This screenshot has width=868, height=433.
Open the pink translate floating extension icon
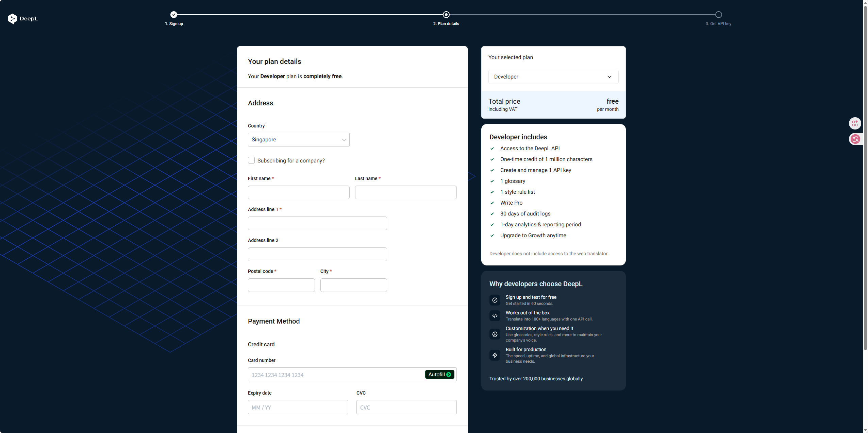pyautogui.click(x=855, y=139)
